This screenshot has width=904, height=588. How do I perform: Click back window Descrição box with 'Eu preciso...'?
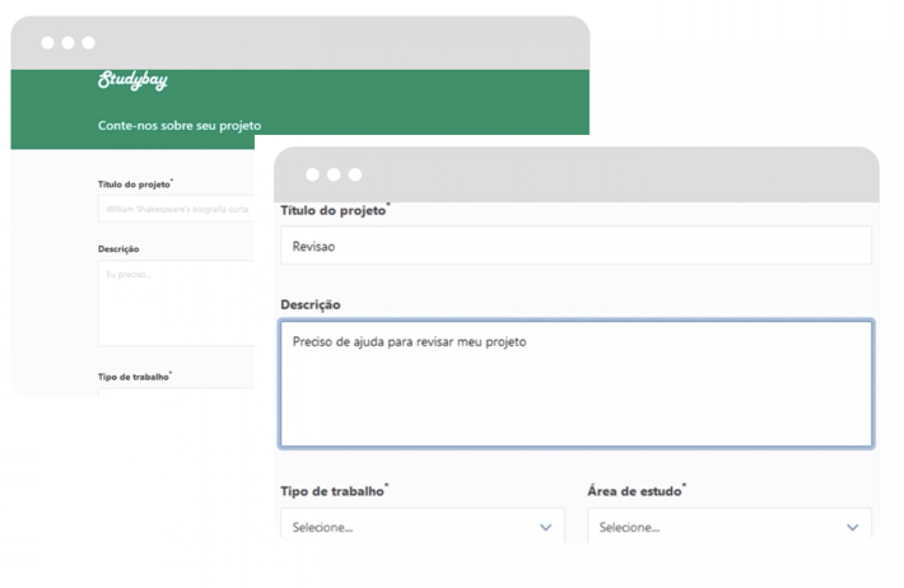click(176, 303)
